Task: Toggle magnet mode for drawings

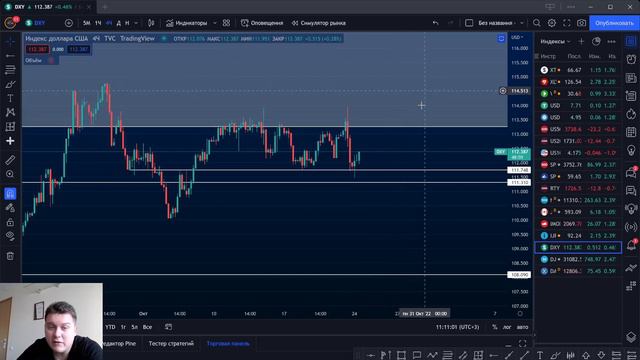Action: [10, 193]
